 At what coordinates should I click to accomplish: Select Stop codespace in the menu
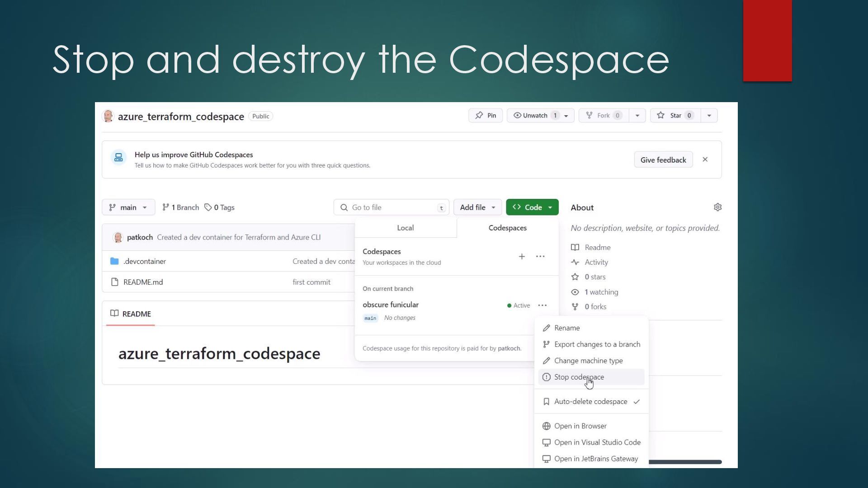tap(579, 377)
